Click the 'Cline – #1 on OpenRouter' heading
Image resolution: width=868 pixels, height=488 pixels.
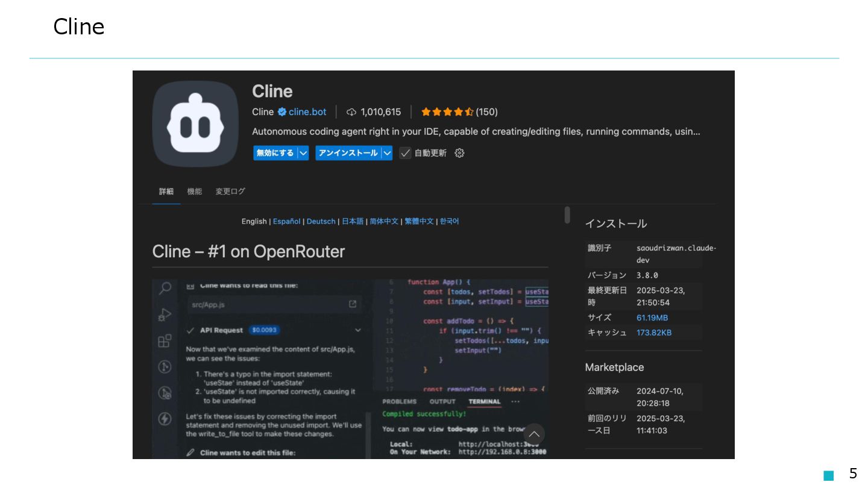[248, 251]
